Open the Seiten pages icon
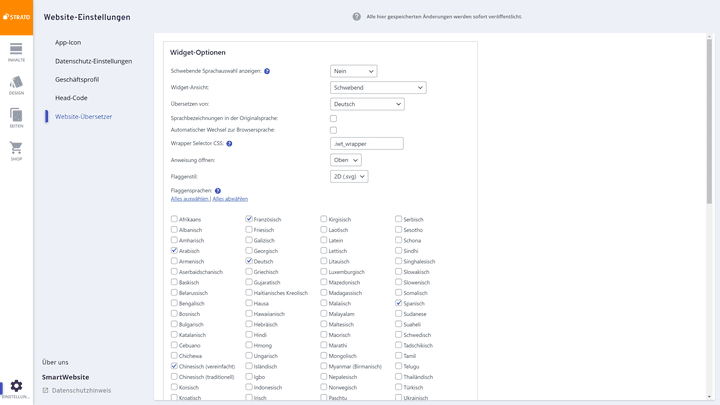Screen dimensions: 720x405 [16, 118]
